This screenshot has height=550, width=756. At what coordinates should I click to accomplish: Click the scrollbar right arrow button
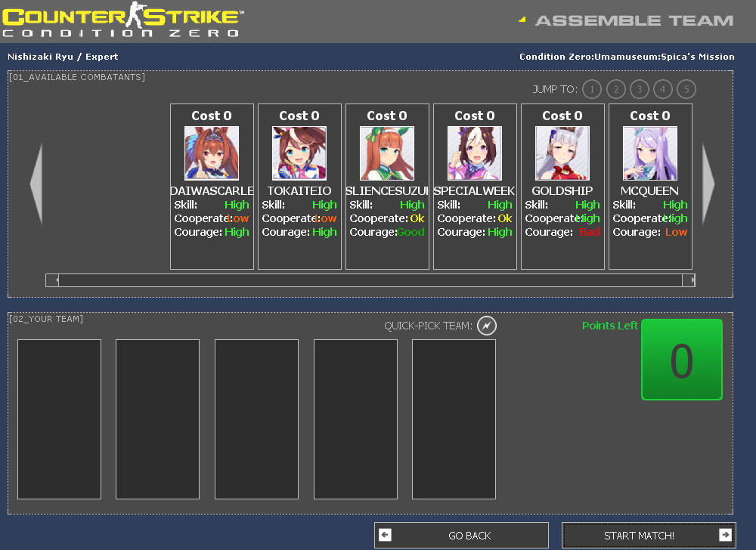(x=689, y=280)
